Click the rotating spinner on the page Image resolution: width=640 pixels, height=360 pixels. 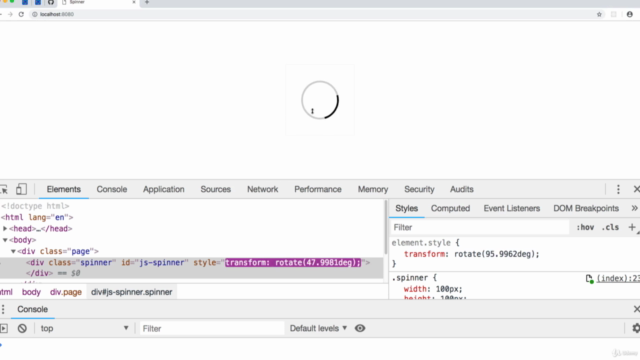point(320,100)
